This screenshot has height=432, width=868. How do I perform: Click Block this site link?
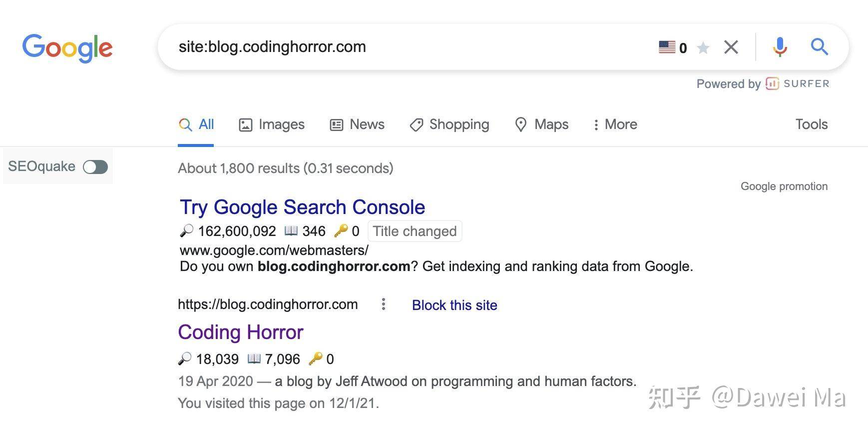click(x=454, y=305)
